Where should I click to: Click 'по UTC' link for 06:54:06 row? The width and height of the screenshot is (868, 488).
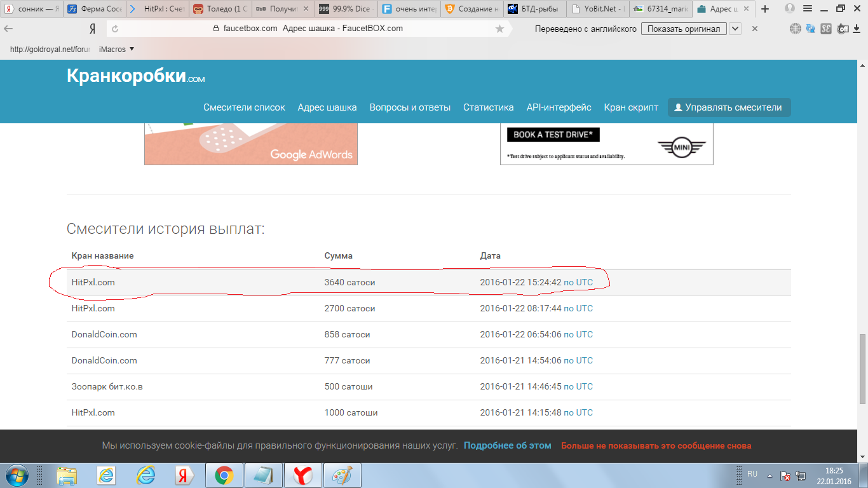tap(578, 334)
